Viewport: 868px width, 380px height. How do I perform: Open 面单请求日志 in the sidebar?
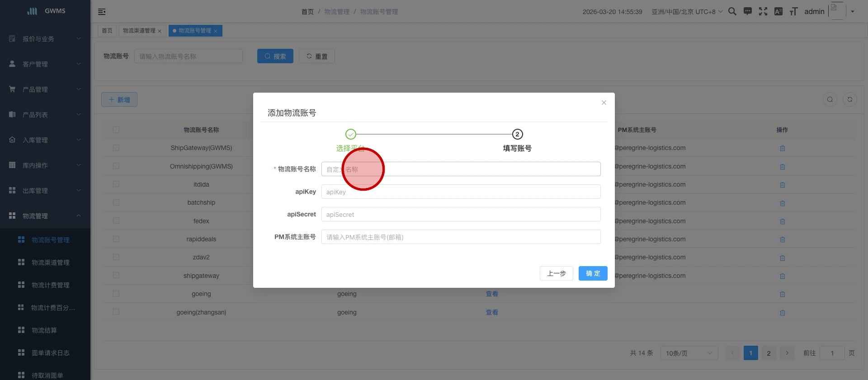(45, 353)
